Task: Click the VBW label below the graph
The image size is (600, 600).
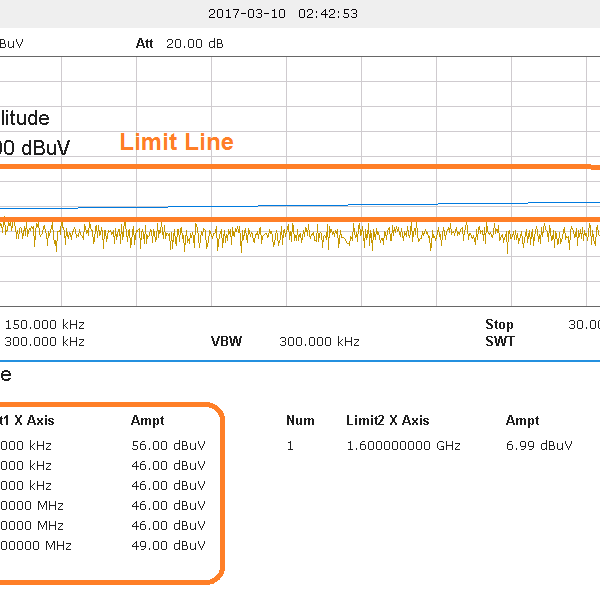Action: click(226, 341)
